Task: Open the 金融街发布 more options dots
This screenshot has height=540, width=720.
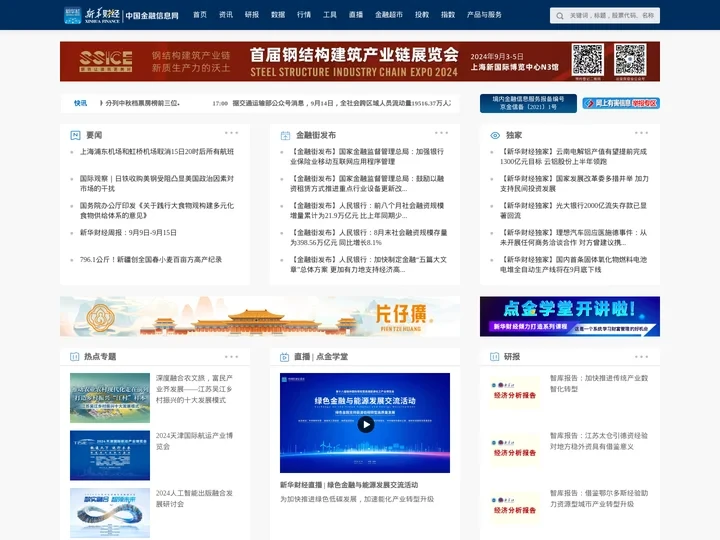Action: tap(441, 133)
